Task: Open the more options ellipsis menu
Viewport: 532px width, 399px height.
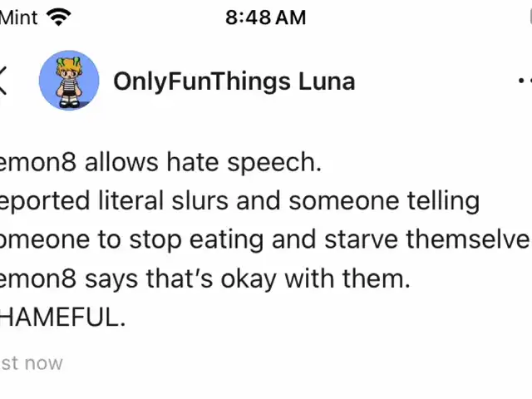Action: point(524,81)
